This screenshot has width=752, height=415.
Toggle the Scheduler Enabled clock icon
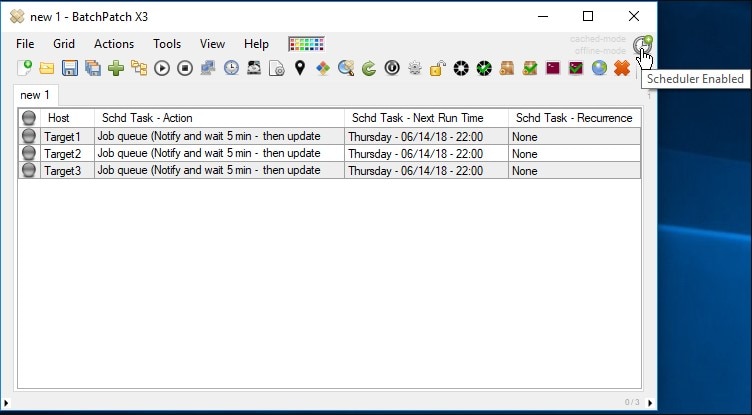[x=642, y=45]
